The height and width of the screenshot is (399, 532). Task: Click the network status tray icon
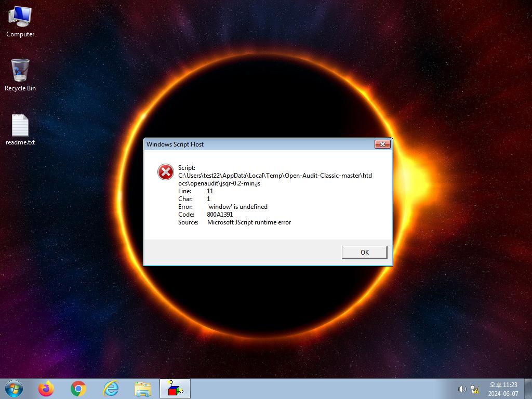[x=475, y=389]
